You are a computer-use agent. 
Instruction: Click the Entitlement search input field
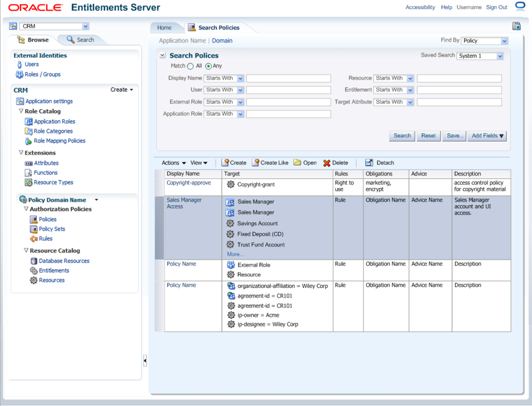[459, 90]
